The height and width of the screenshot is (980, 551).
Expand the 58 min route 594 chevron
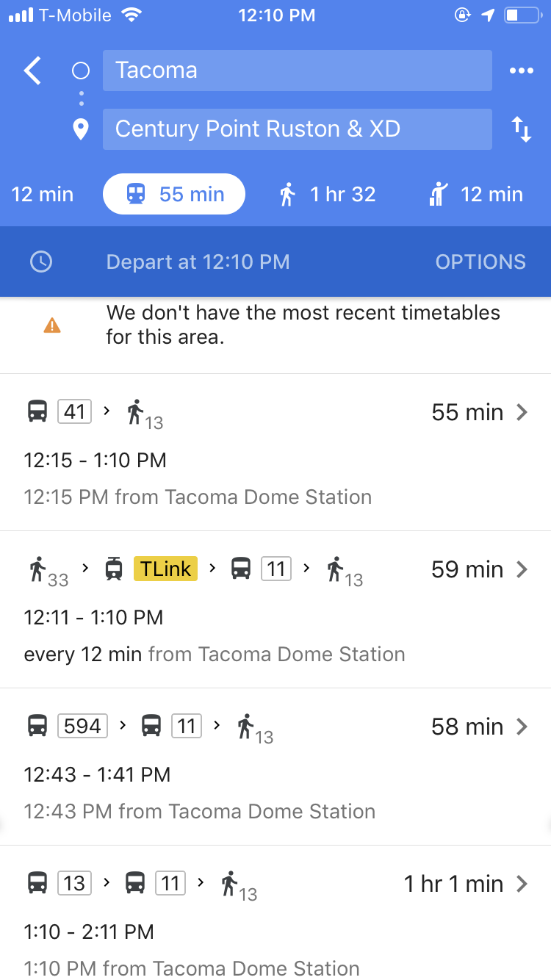[522, 727]
